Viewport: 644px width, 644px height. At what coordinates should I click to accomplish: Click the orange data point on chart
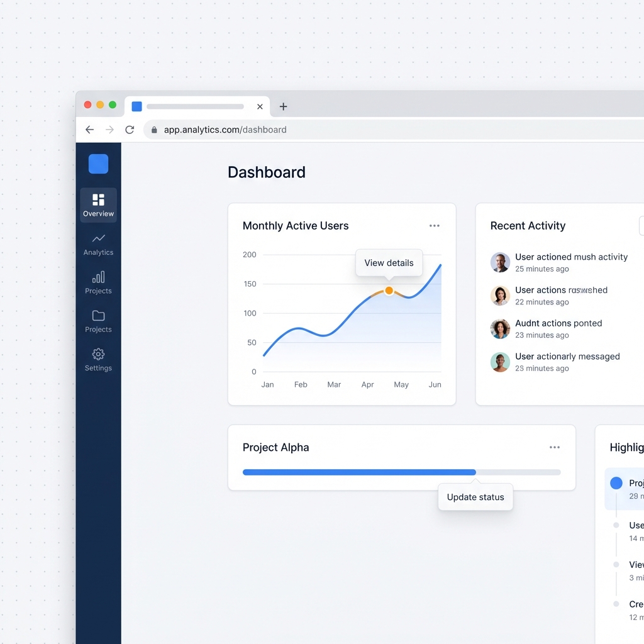click(389, 291)
